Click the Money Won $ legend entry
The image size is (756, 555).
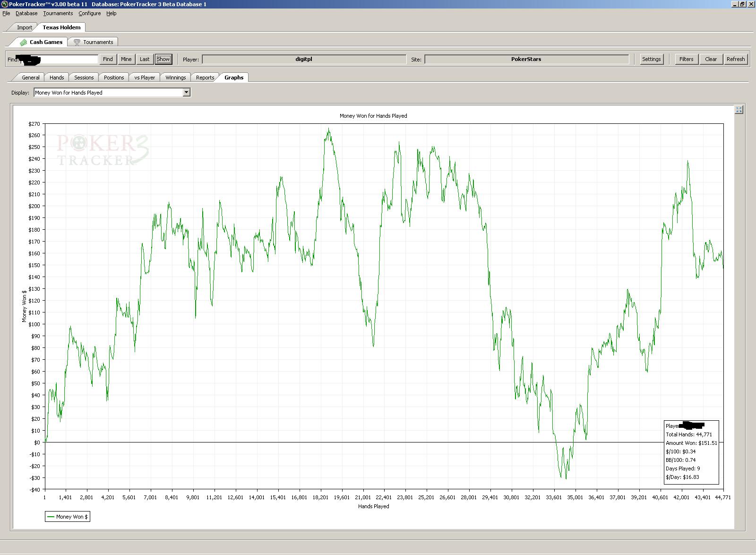click(x=67, y=517)
